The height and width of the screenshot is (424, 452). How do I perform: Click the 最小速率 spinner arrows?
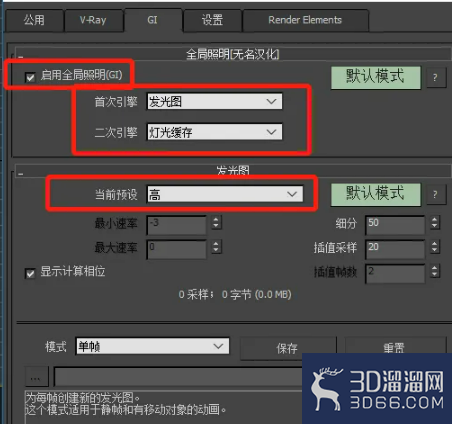216,223
